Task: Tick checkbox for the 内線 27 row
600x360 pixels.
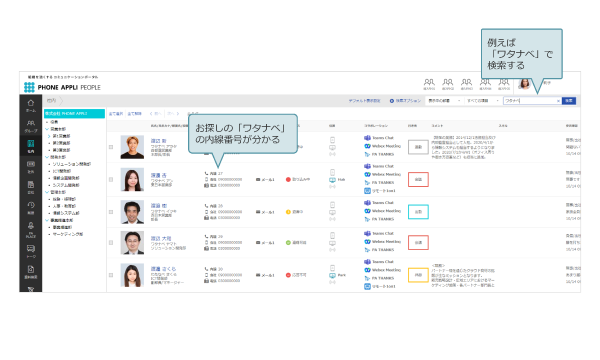Action: coord(111,179)
